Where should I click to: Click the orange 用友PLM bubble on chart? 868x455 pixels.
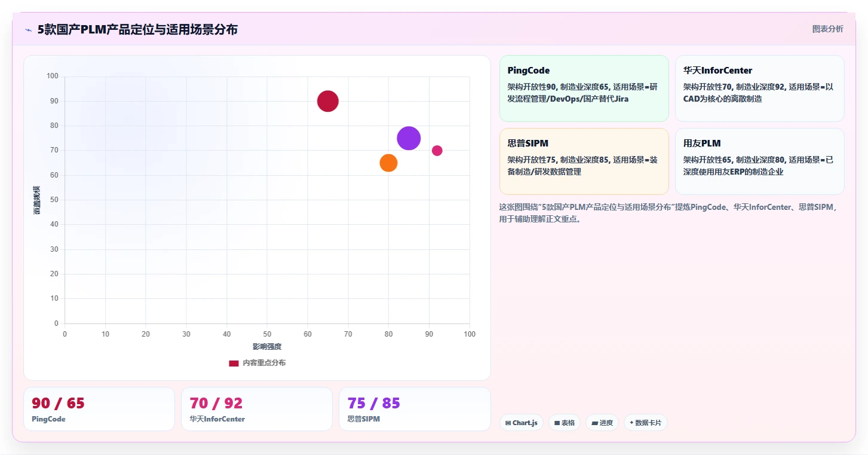click(388, 163)
